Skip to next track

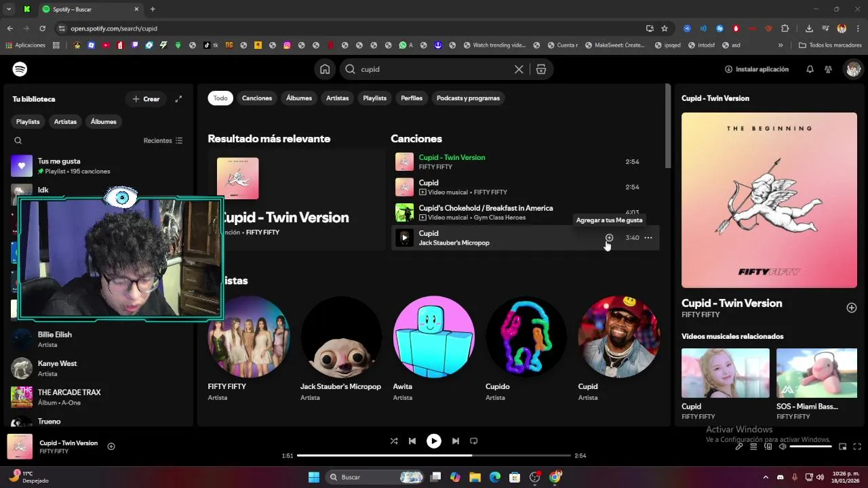tap(456, 441)
